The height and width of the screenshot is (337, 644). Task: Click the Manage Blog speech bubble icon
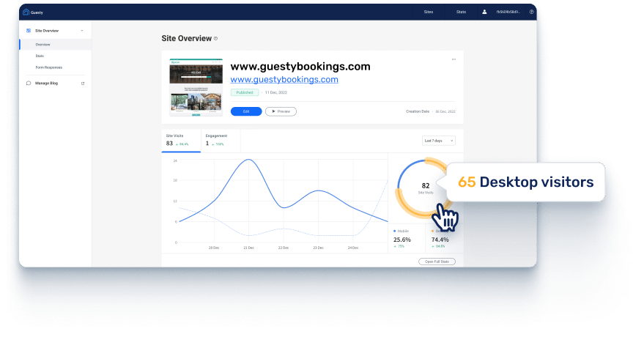(29, 83)
